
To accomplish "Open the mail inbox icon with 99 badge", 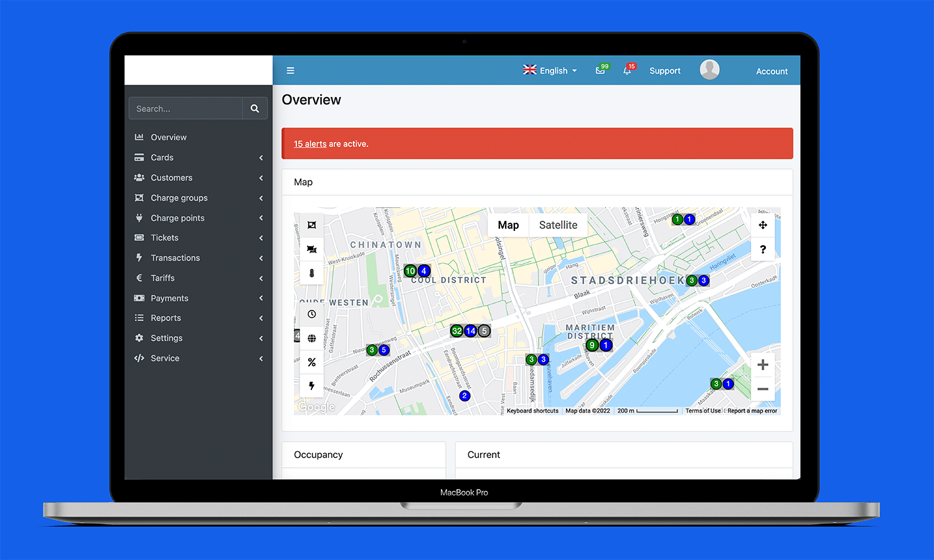I will tap(600, 71).
